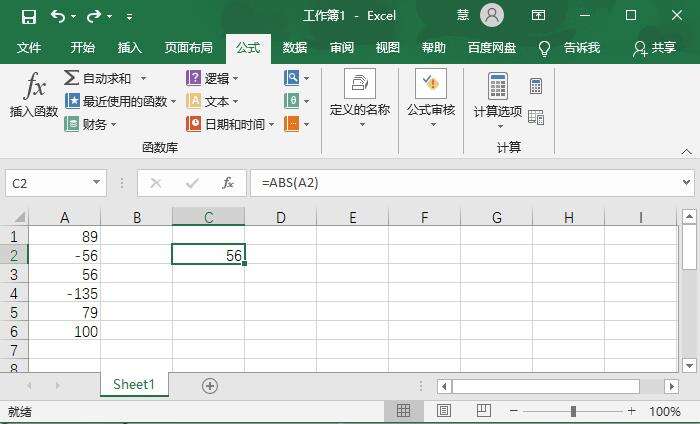Click the formula bar containing =ABS(A2)

(464, 183)
